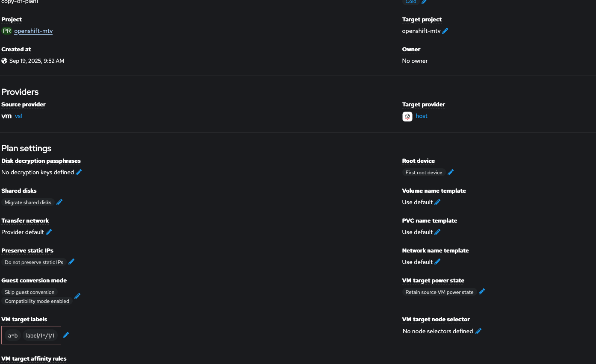The width and height of the screenshot is (596, 364).
Task: Edit VM target power state
Action: (x=482, y=292)
